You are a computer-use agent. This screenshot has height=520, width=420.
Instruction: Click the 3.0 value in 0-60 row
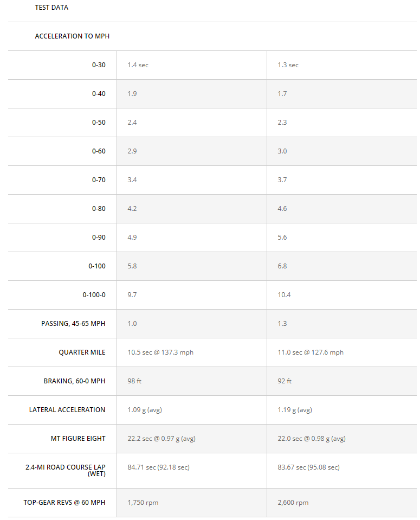pyautogui.click(x=282, y=151)
